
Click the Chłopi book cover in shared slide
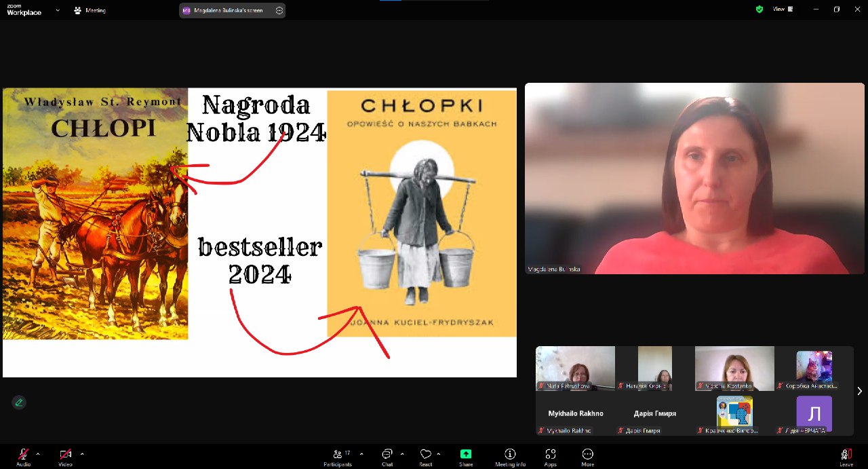(x=96, y=213)
